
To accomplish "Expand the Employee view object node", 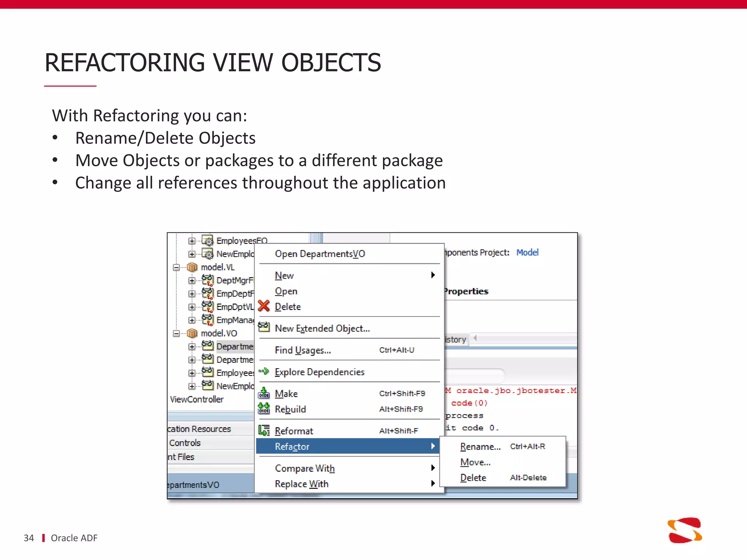I will [x=192, y=373].
